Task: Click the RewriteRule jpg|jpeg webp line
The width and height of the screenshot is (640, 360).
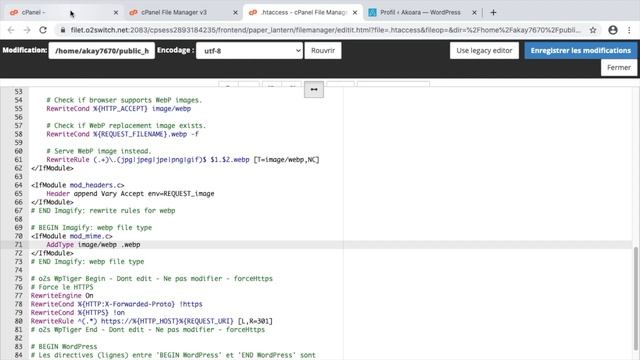Action: [183, 160]
